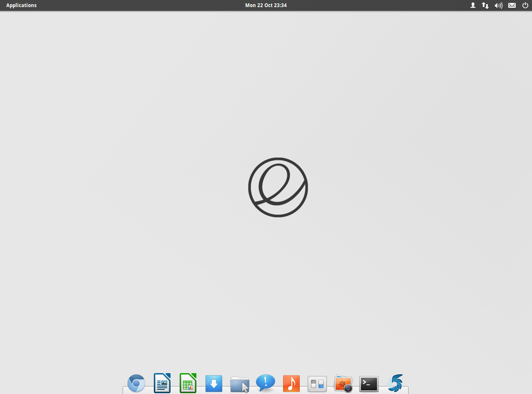Click empty desktop area above the dock
The image size is (532, 394).
(x=267, y=326)
